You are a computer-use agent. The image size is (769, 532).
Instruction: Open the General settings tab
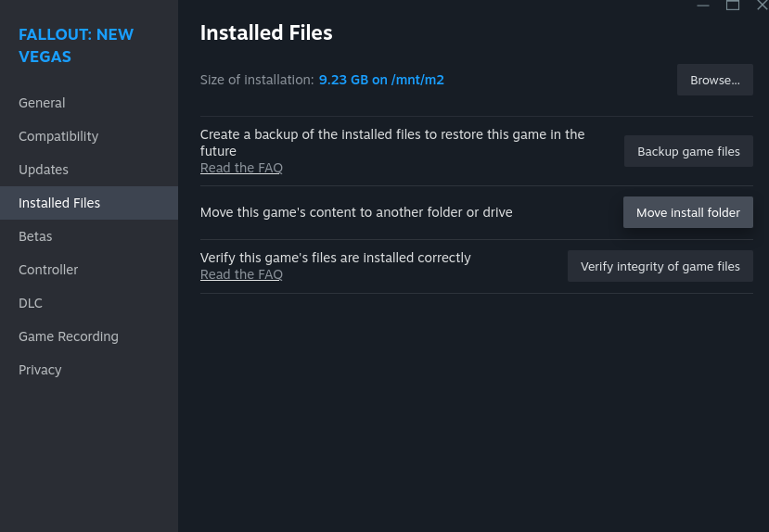tap(89, 103)
